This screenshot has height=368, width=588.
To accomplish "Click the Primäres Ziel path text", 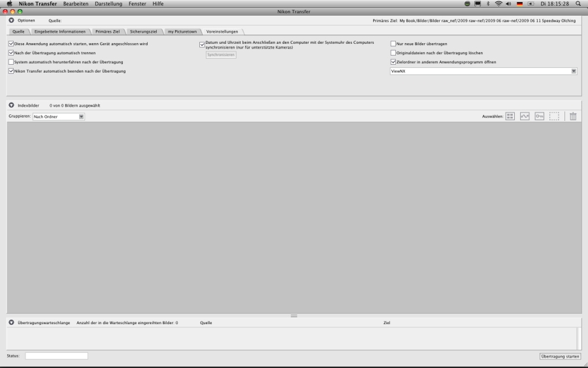I will point(474,21).
